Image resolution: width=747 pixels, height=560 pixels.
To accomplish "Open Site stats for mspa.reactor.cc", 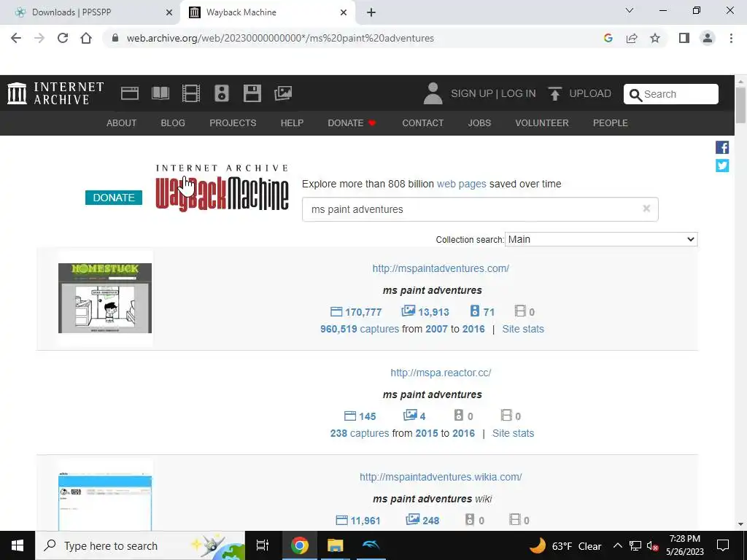I will tap(513, 433).
